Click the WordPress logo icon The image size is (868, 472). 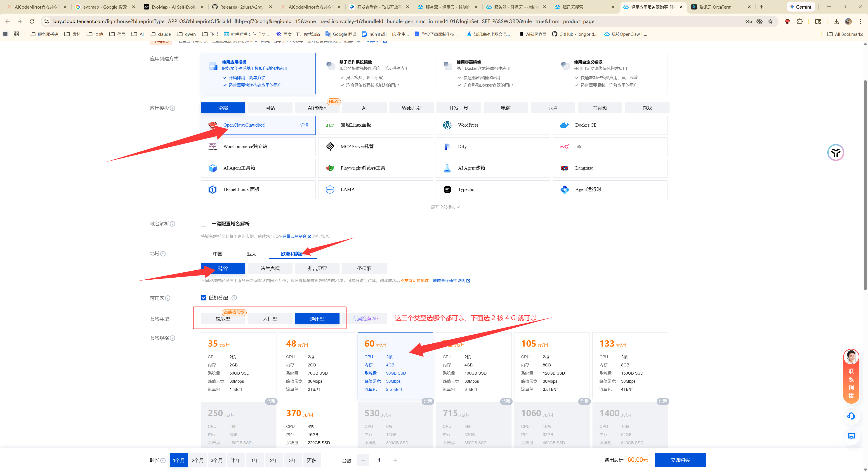tap(447, 125)
